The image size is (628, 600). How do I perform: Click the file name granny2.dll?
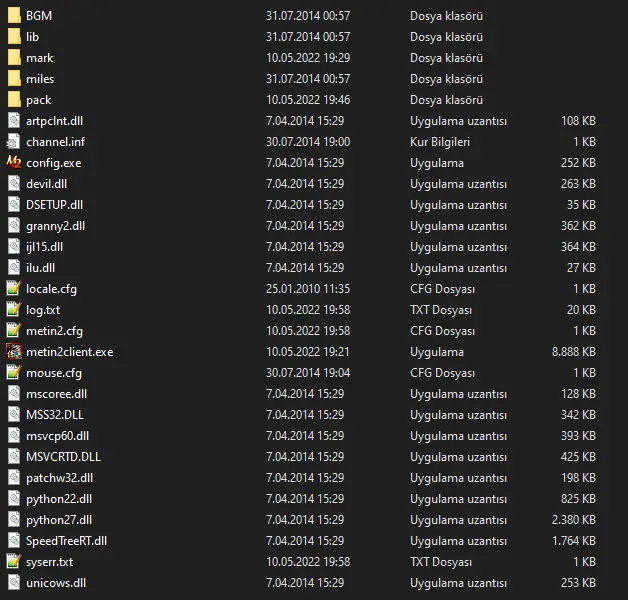point(56,226)
